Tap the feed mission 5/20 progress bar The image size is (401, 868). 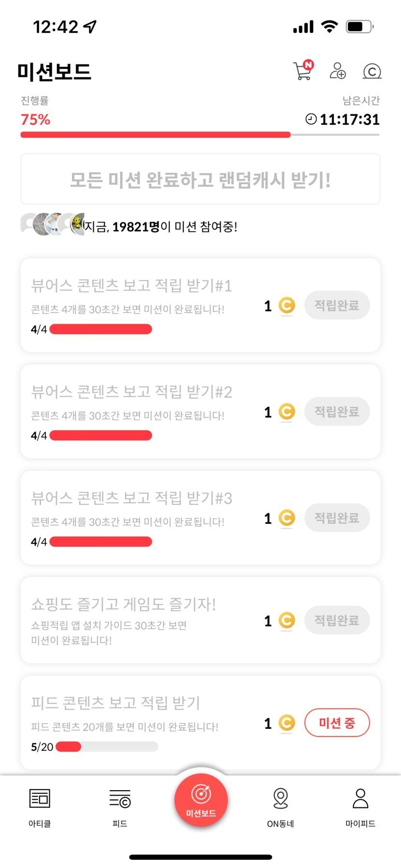(107, 747)
